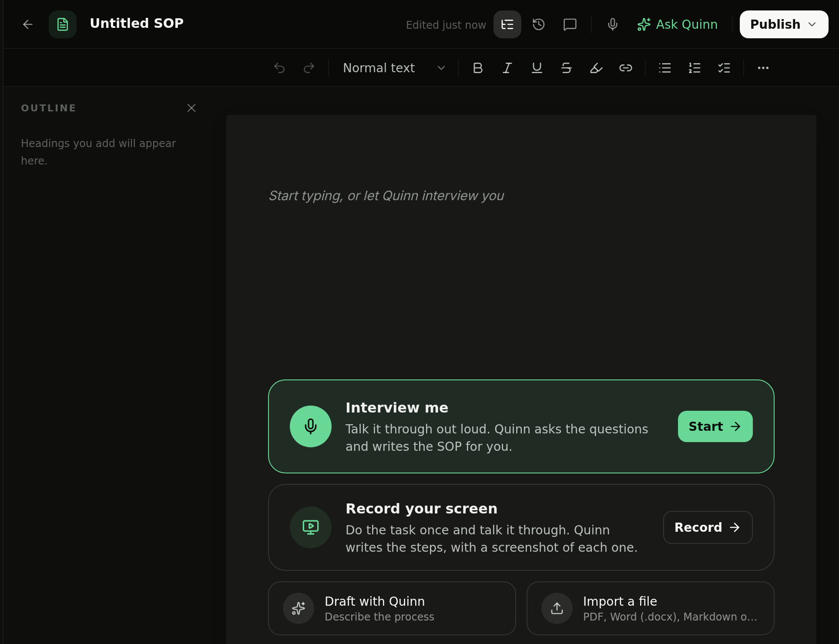The image size is (839, 644).
Task: Click the Headings you add will appear text
Action: [x=98, y=152]
